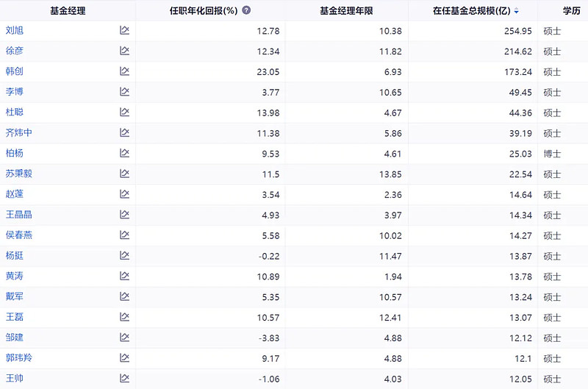Open the chart icon for 王晶晶
The width and height of the screenshot is (588, 389).
(124, 214)
